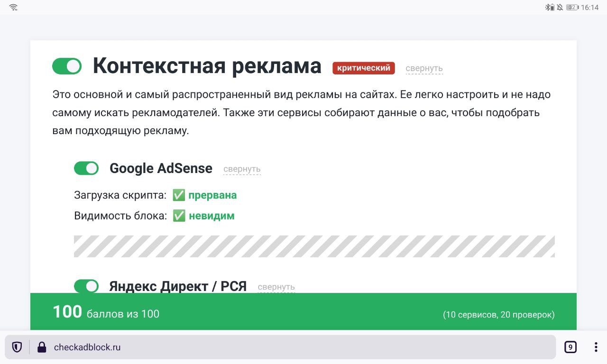Open the tab switcher showing 9 tabs
Viewport: 607px width, 364px height.
click(x=570, y=347)
